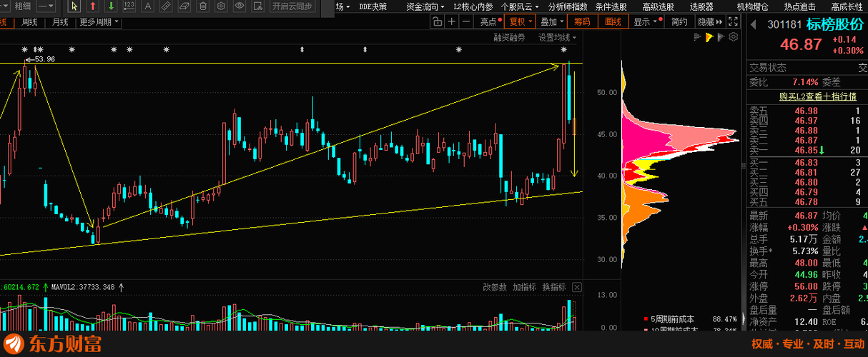Viewport: 868px width, 357px height.
Task: Click the yellow flag chip-style icon
Action: pos(709,37)
